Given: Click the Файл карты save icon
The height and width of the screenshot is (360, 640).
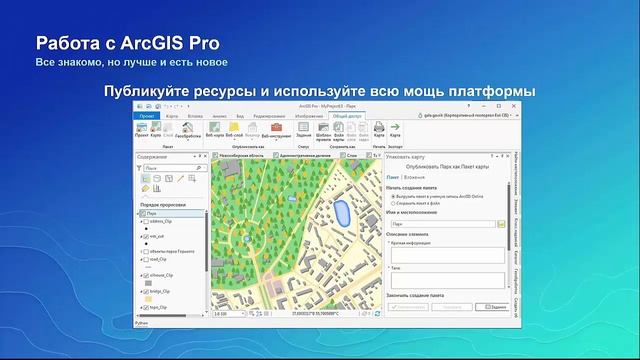Looking at the screenshot, I should tap(338, 127).
